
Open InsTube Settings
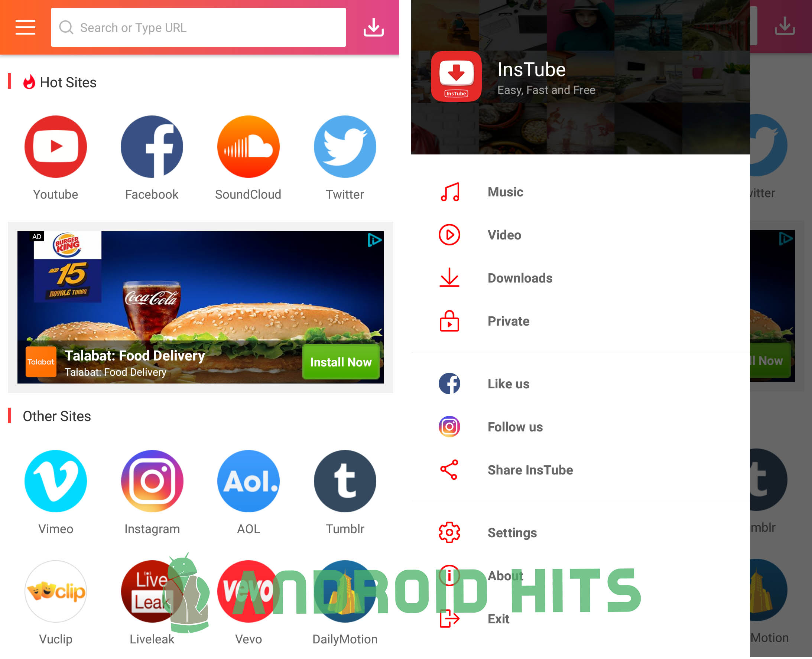tap(512, 532)
